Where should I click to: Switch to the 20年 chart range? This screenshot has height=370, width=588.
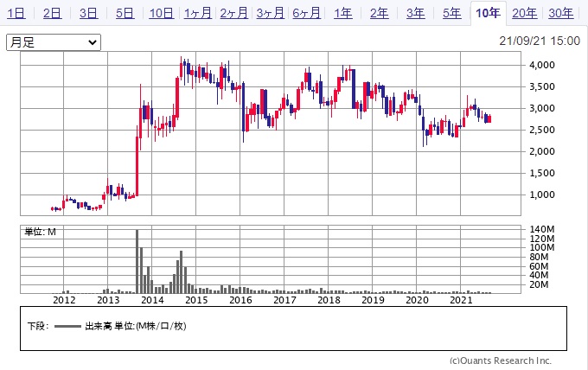pos(524,14)
